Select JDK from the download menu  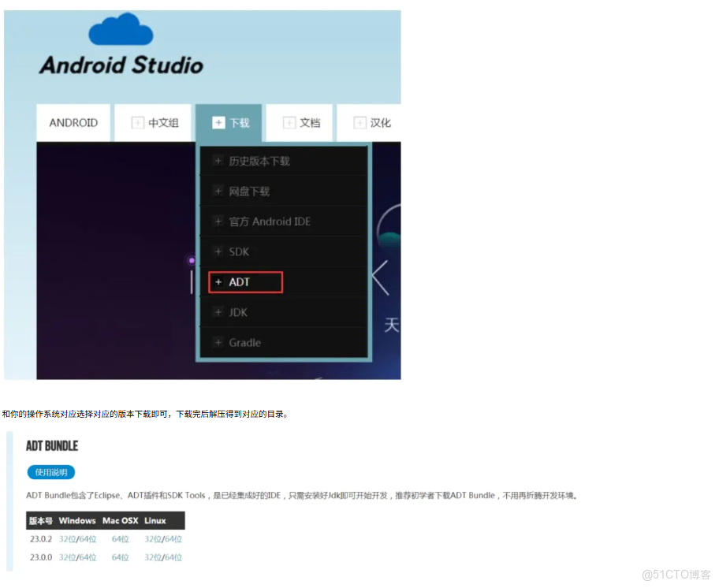pos(284,312)
